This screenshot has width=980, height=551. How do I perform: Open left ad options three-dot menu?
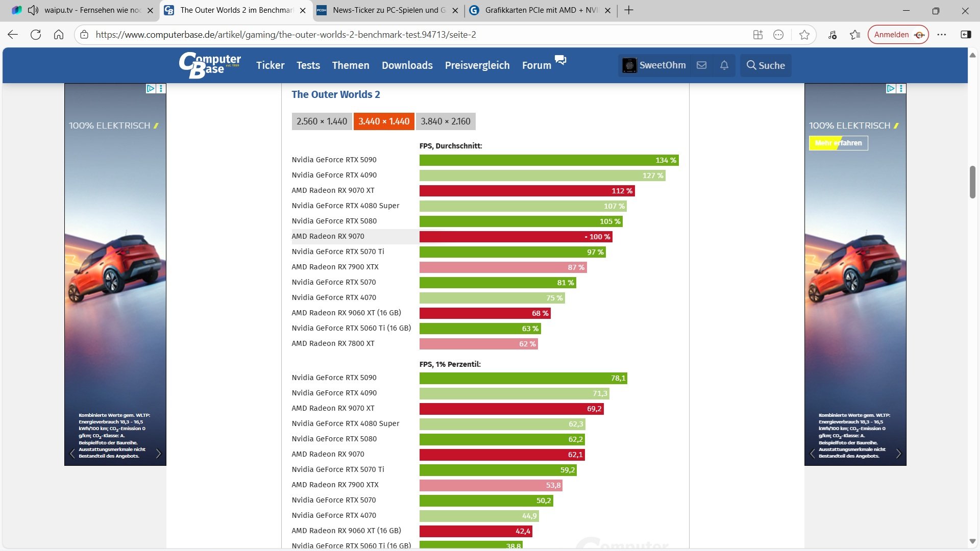tap(161, 89)
